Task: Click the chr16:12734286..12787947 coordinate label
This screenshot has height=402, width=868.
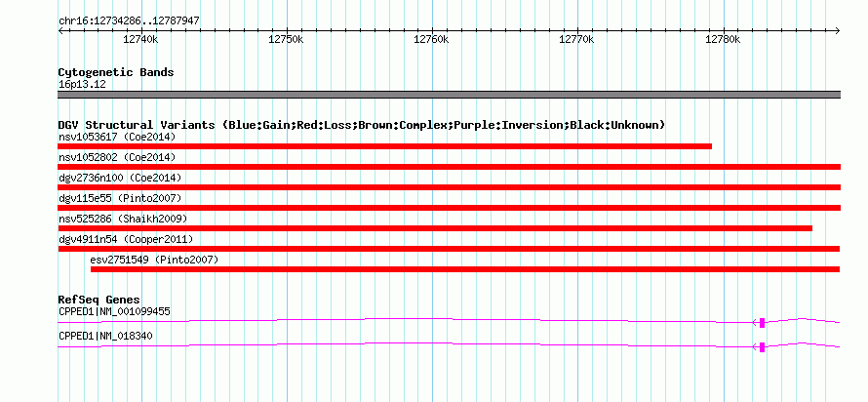Action: [129, 21]
